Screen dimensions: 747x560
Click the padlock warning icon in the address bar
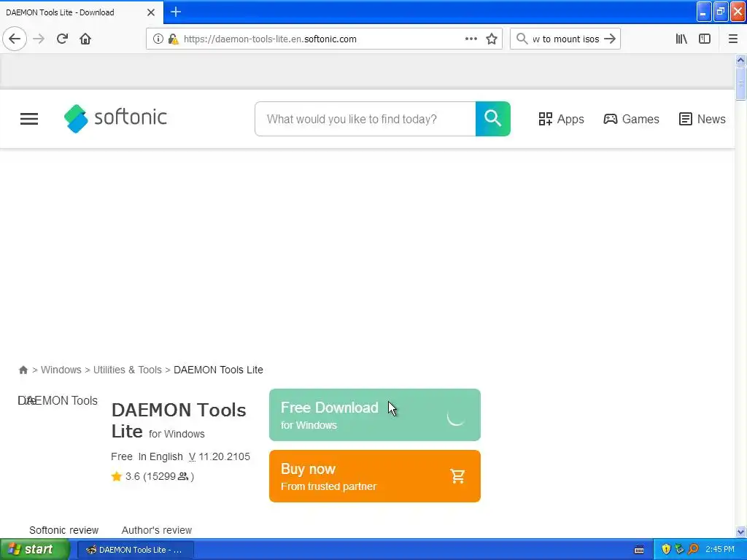174,39
